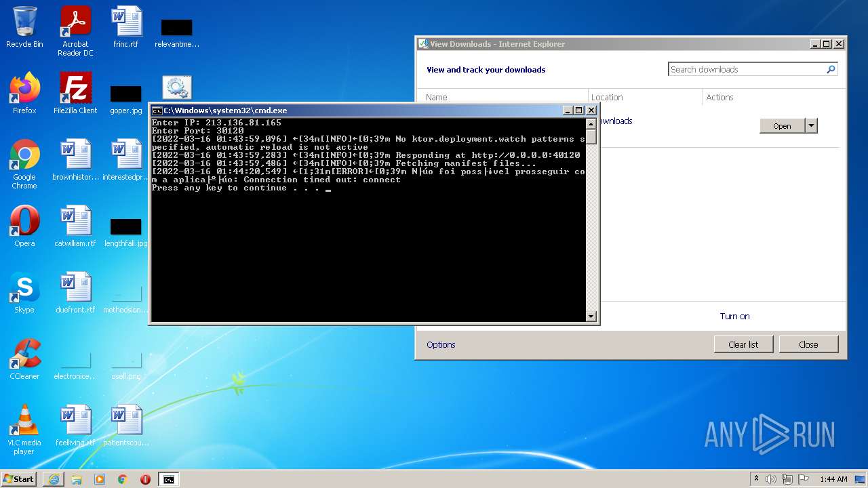Click the network tray icon

[787, 479]
